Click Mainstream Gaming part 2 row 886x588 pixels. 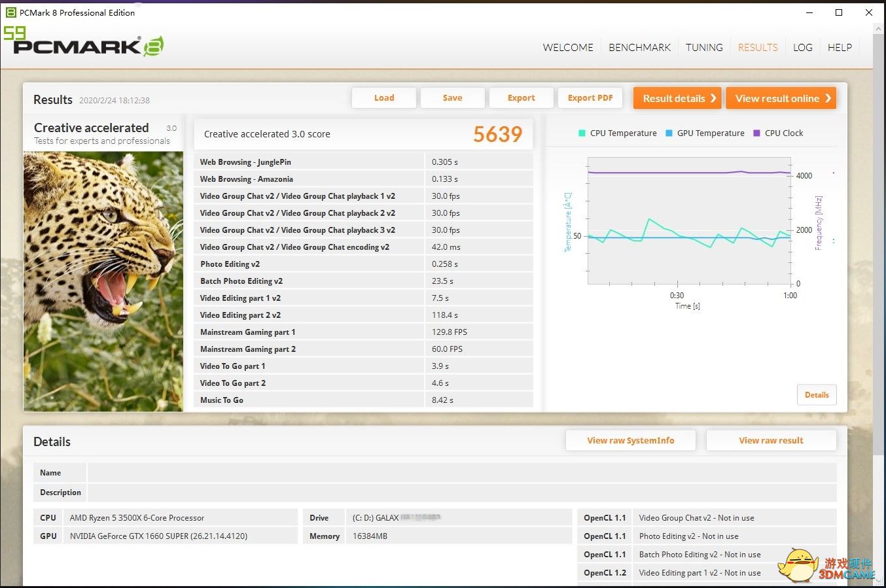363,349
